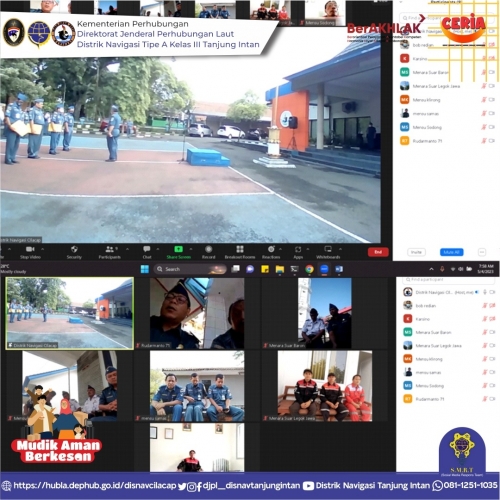The image size is (500, 500).
Task: Open the Teams Chat taskbar icon
Action: pos(250,269)
